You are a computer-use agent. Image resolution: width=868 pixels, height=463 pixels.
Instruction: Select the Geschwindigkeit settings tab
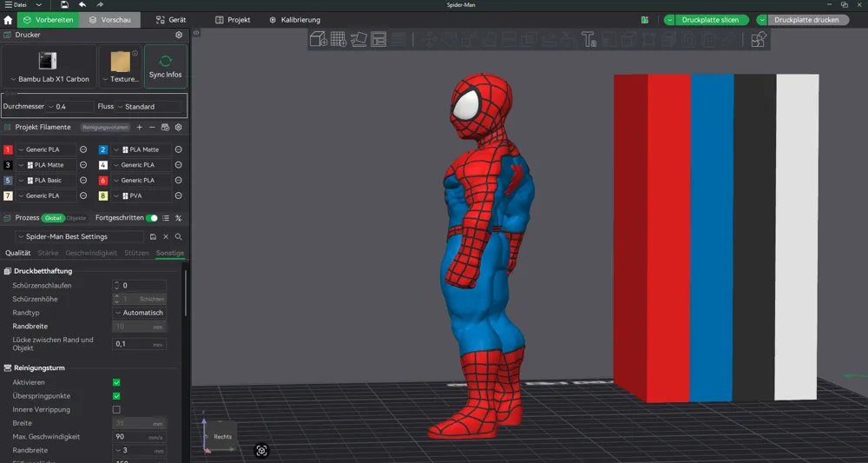[91, 253]
